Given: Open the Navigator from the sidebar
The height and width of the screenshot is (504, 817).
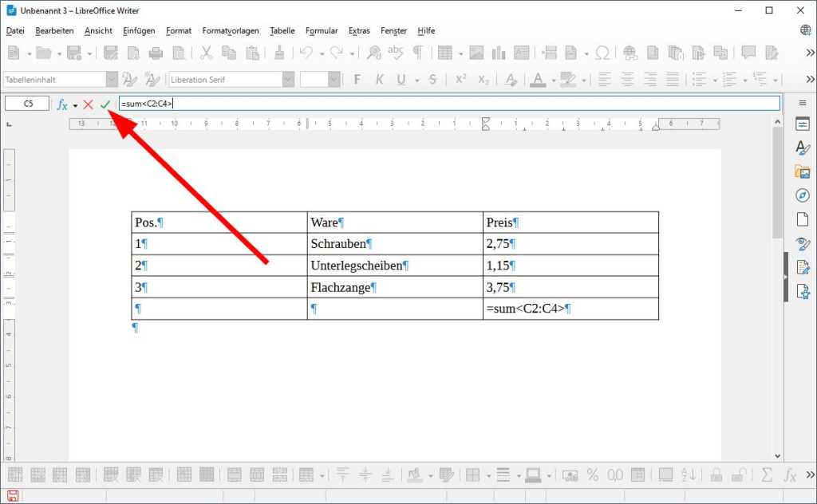Looking at the screenshot, I should pyautogui.click(x=803, y=195).
